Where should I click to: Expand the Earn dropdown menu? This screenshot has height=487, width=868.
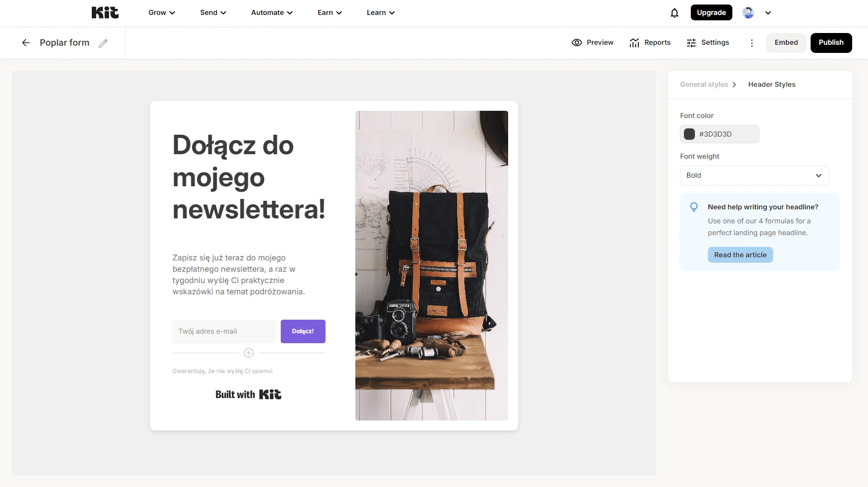point(330,13)
